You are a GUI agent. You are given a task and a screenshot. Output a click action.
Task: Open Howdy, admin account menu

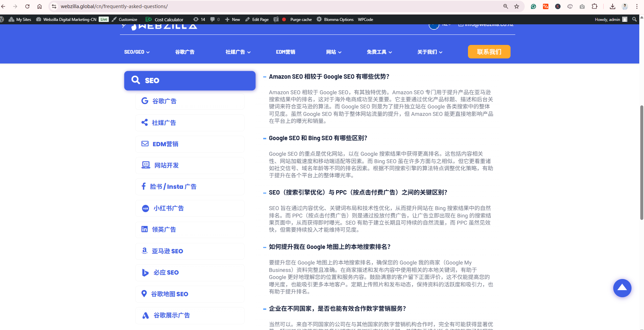pyautogui.click(x=611, y=19)
